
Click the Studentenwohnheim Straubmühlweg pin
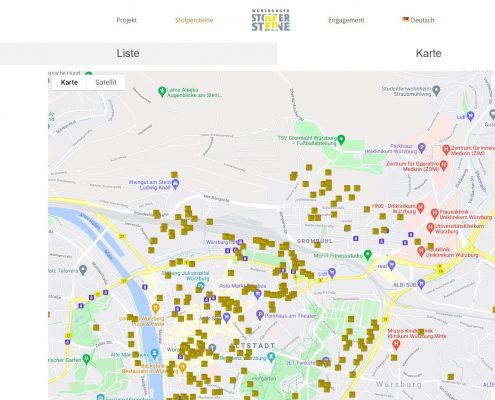[x=436, y=90]
